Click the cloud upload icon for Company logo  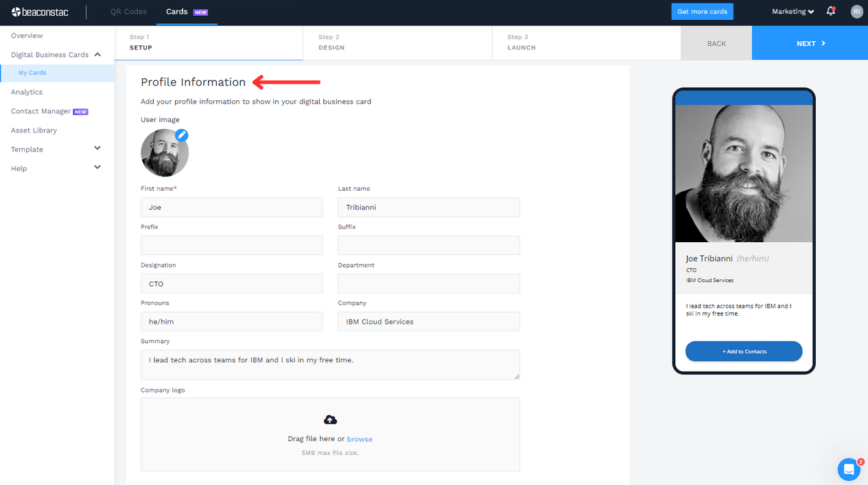tap(330, 419)
